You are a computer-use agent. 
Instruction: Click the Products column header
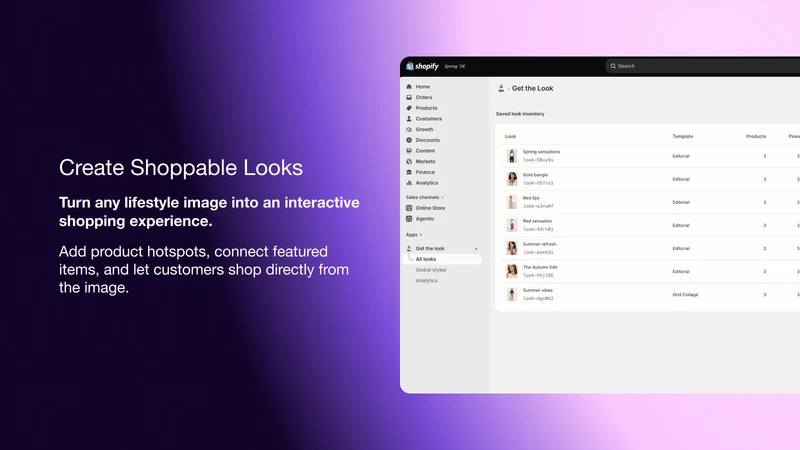click(x=756, y=137)
